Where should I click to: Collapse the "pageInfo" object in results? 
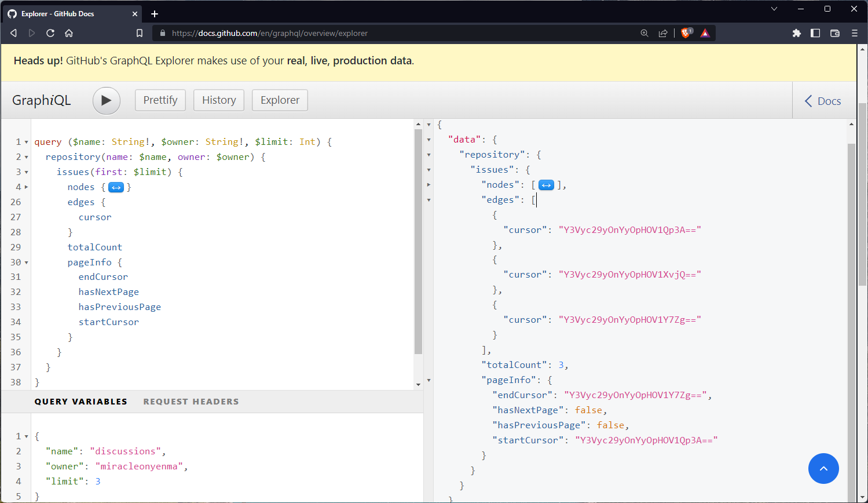click(x=429, y=380)
